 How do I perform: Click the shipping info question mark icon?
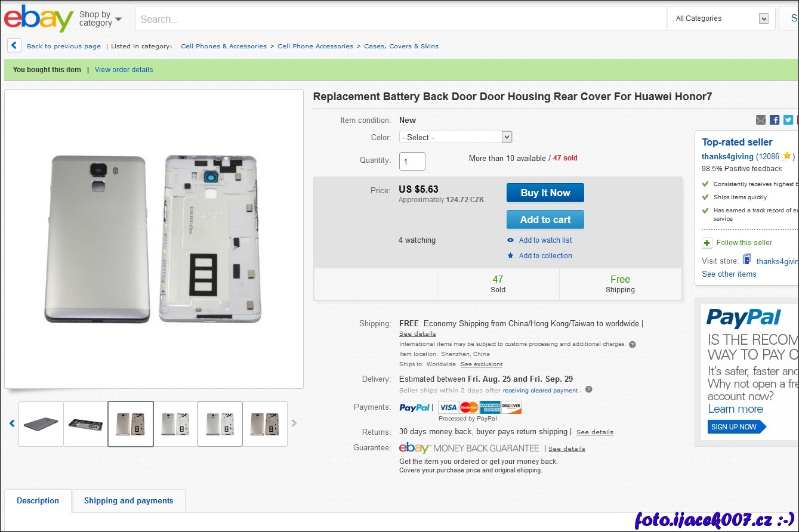coord(633,344)
